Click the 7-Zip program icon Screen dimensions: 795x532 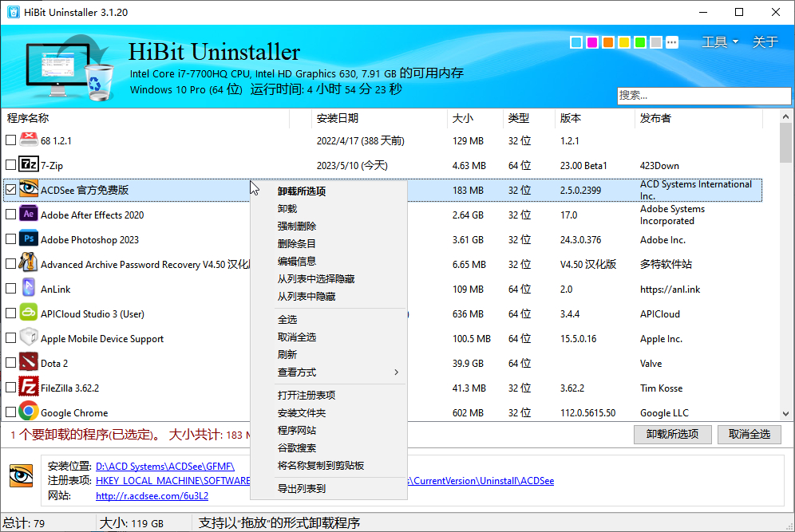(x=29, y=164)
